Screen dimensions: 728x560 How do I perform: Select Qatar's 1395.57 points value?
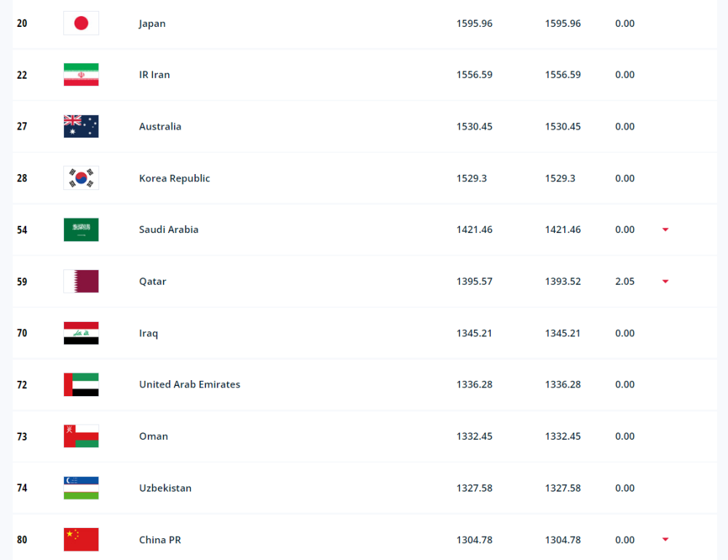[x=474, y=281]
